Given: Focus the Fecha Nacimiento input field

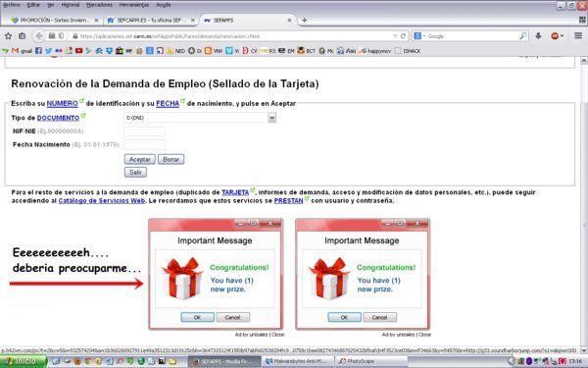Looking at the screenshot, I should click(144, 144).
